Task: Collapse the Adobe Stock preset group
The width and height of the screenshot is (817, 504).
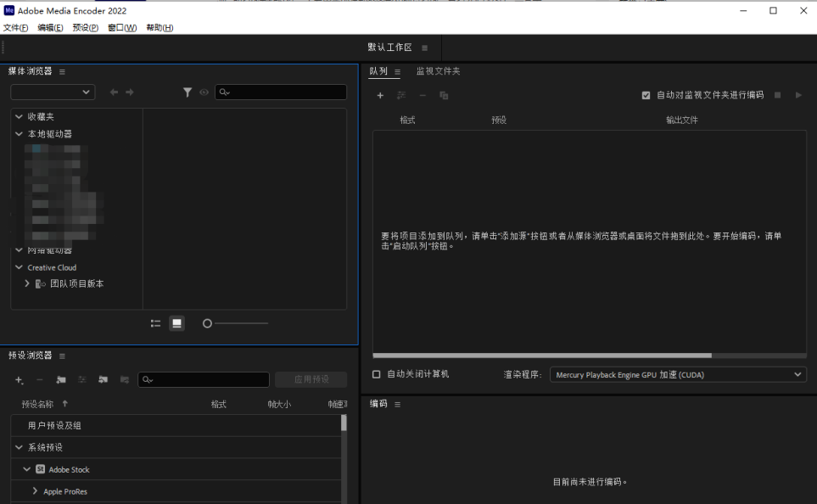Action: pos(26,469)
